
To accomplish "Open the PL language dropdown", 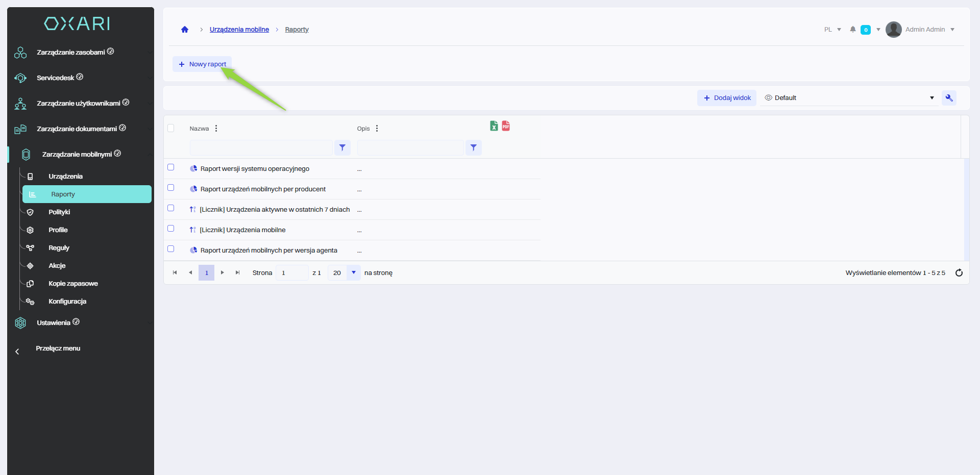I will coord(832,30).
